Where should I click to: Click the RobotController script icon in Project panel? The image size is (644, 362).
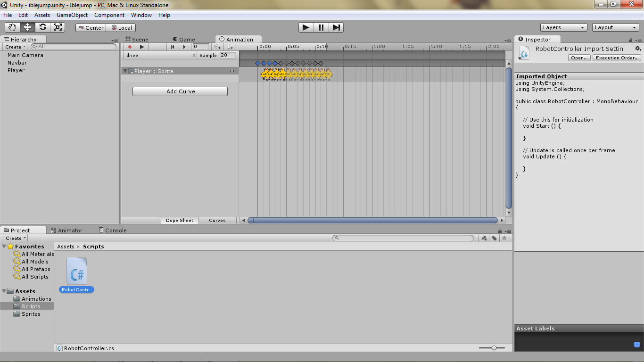(x=76, y=271)
